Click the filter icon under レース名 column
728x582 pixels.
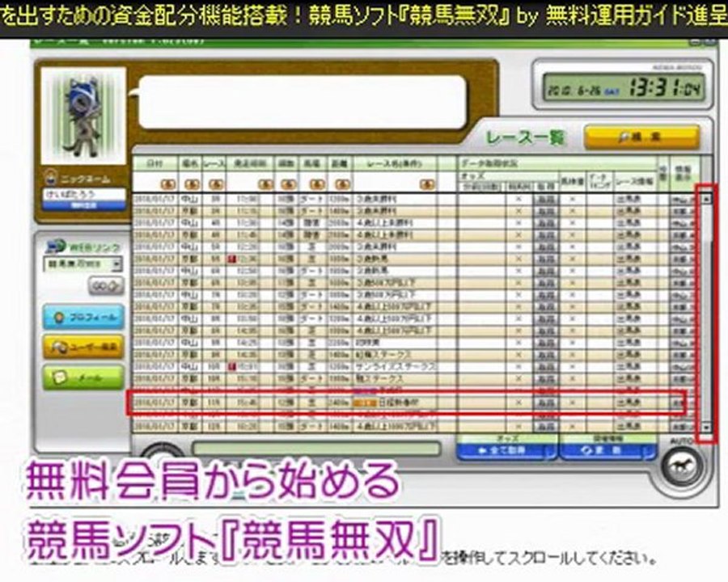(426, 185)
